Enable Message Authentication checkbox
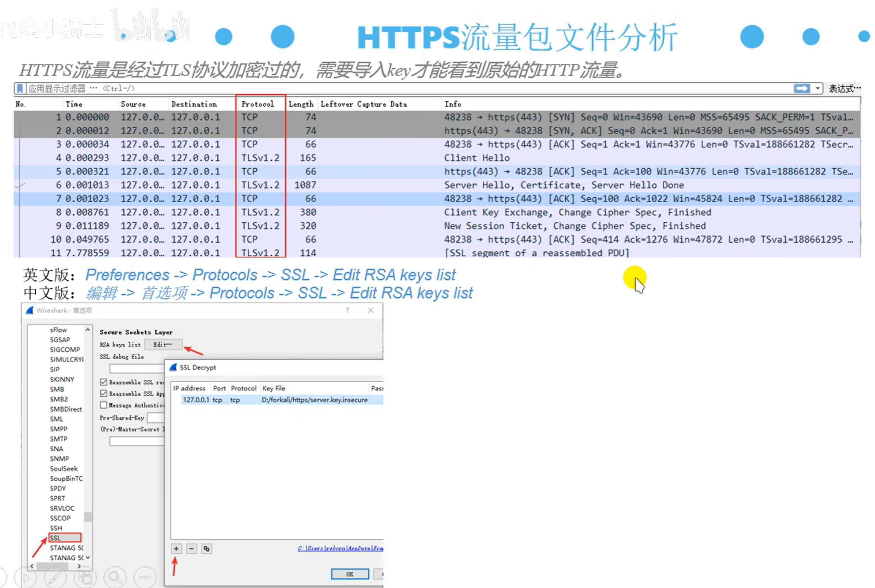 pyautogui.click(x=104, y=405)
